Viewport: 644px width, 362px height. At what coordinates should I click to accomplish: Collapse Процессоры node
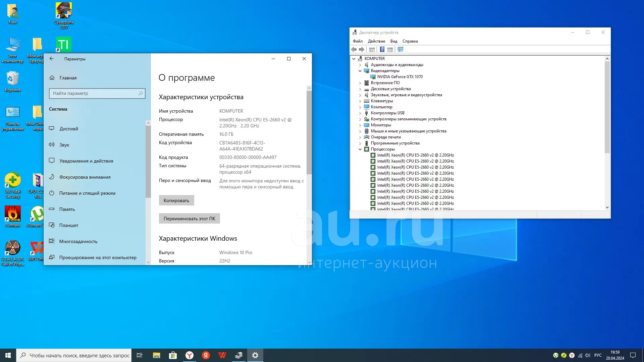coord(360,149)
